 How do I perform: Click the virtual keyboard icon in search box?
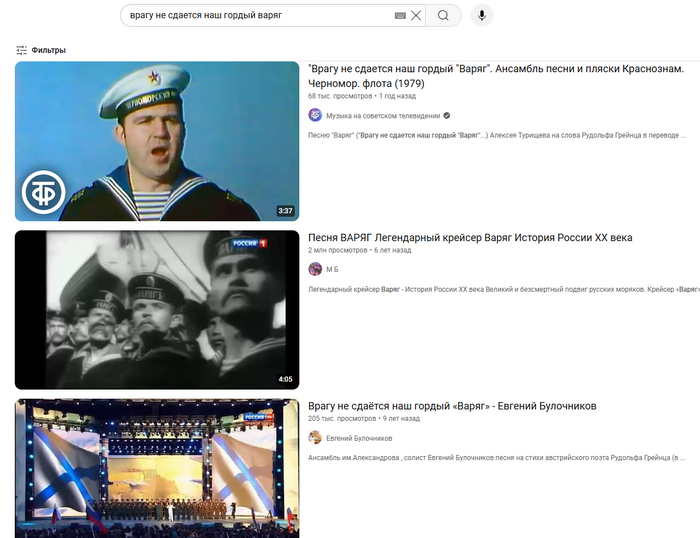pyautogui.click(x=400, y=16)
